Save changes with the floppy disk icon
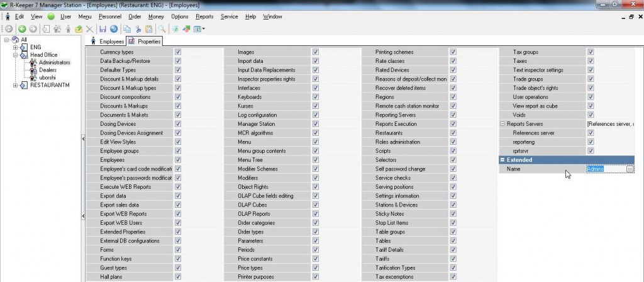Image resolution: width=644 pixels, height=282 pixels. pos(103,29)
